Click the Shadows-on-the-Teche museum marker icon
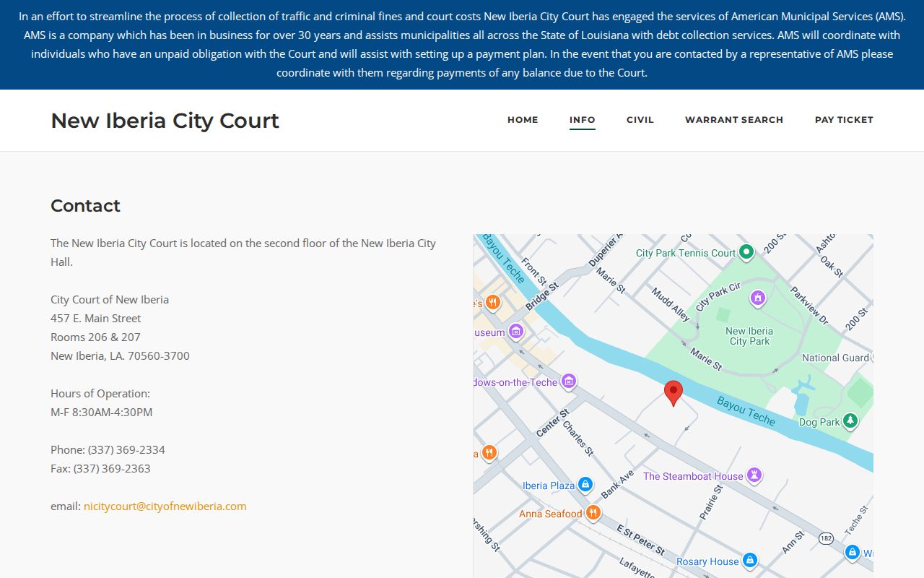The width and height of the screenshot is (924, 578). tap(569, 381)
